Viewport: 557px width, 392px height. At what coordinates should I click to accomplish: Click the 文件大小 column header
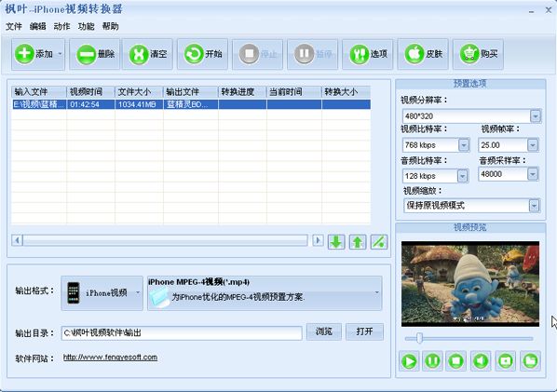[139, 92]
